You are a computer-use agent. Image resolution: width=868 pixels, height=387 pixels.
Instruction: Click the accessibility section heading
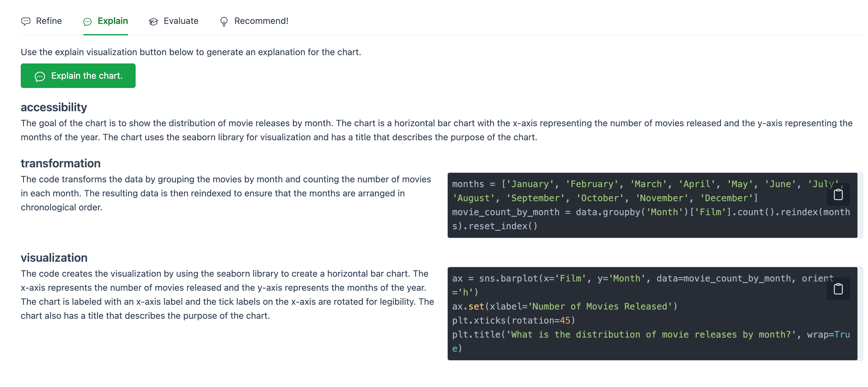click(x=54, y=107)
